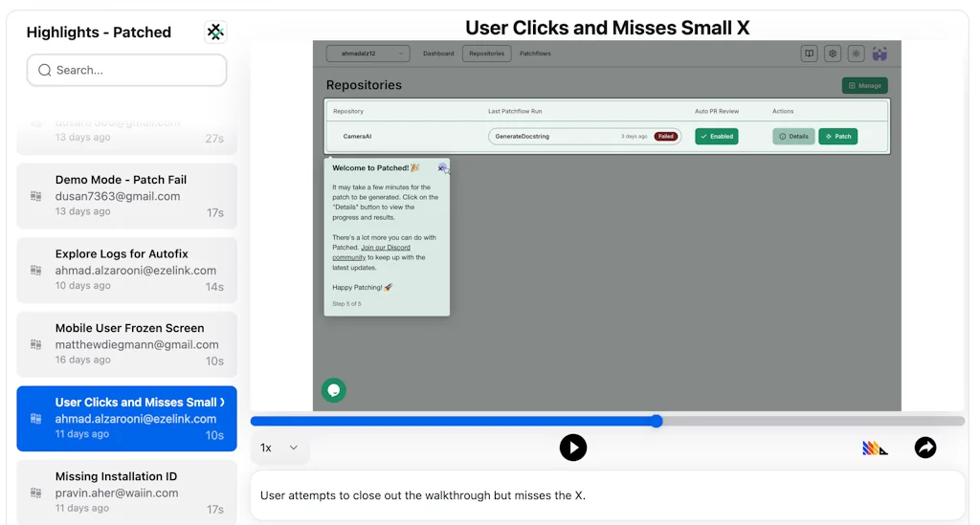The width and height of the screenshot is (980, 525).
Task: Click the video progress slider handle
Action: (657, 421)
